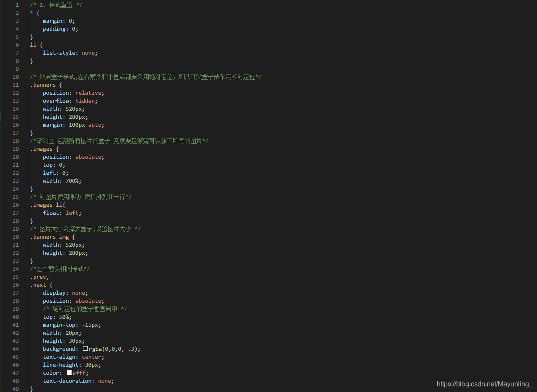The image size is (537, 392).
Task: Click 'width: 700%;' declaration
Action: (62, 181)
